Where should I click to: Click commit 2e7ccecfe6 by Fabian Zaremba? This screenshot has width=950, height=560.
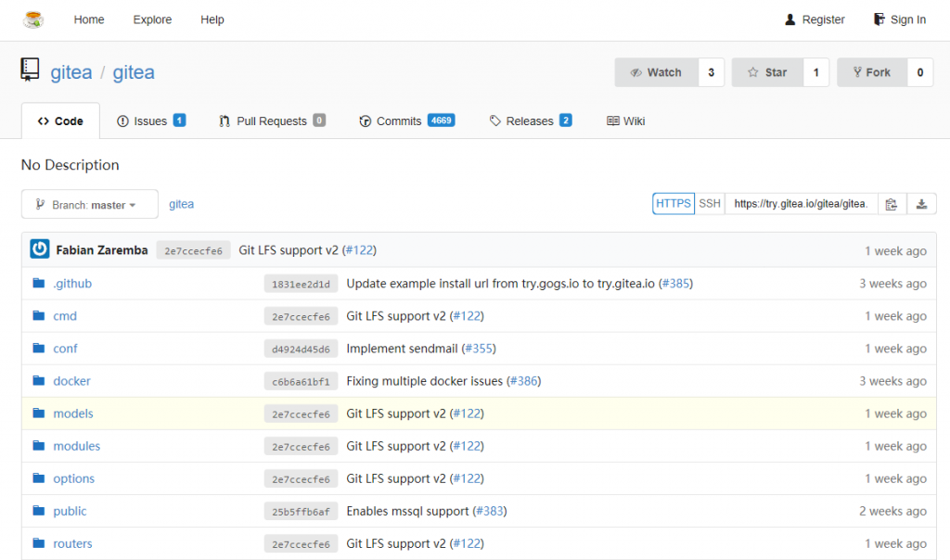tap(193, 249)
